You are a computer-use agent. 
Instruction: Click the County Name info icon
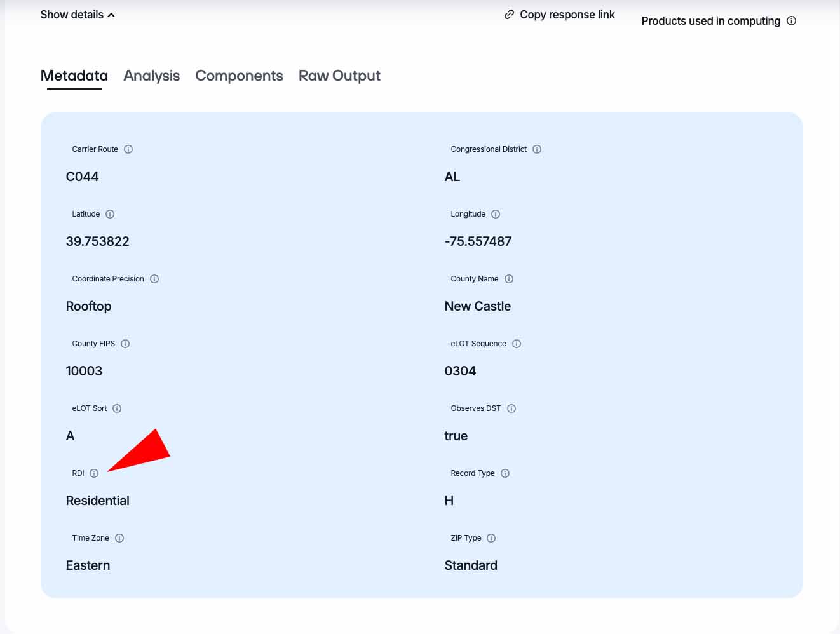(x=509, y=279)
